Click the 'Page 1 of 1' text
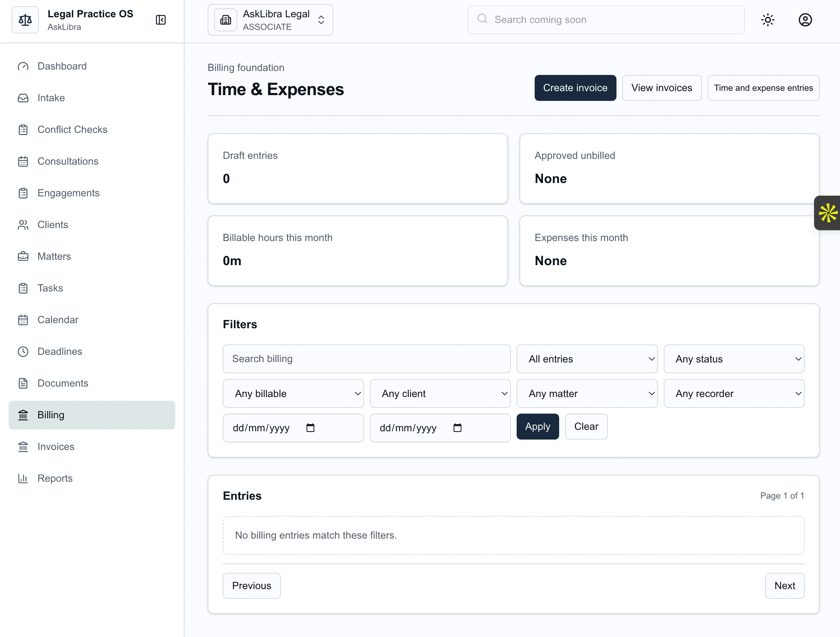The width and height of the screenshot is (840, 637). pos(782,496)
